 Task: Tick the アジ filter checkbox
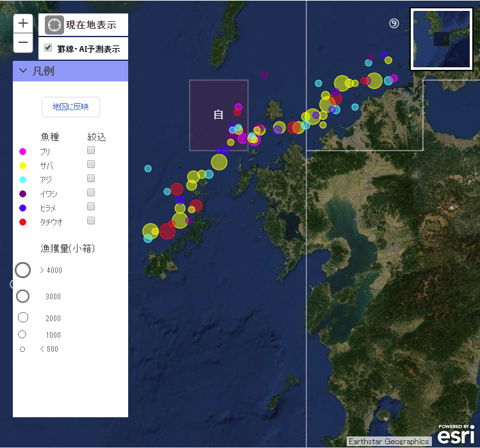click(x=91, y=178)
